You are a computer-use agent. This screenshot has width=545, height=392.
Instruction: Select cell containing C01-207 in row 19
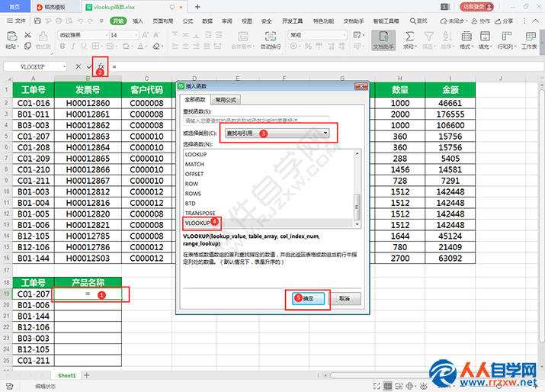[x=34, y=294]
